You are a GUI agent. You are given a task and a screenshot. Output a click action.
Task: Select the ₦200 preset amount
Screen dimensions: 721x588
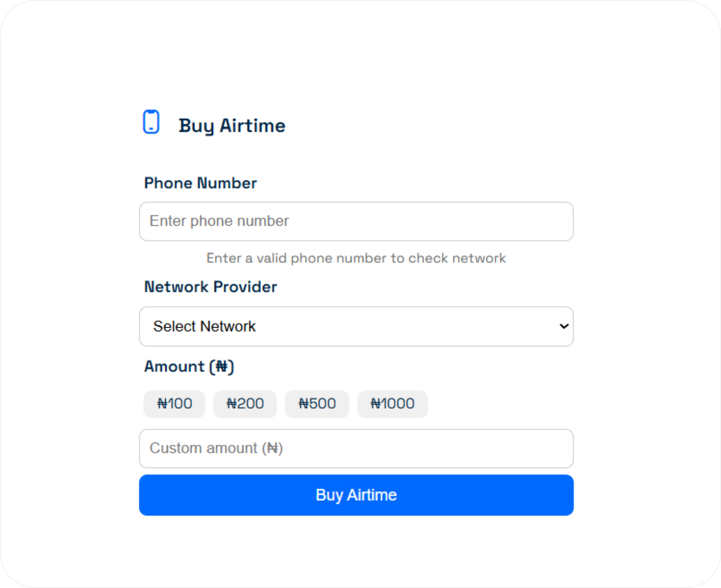245,404
